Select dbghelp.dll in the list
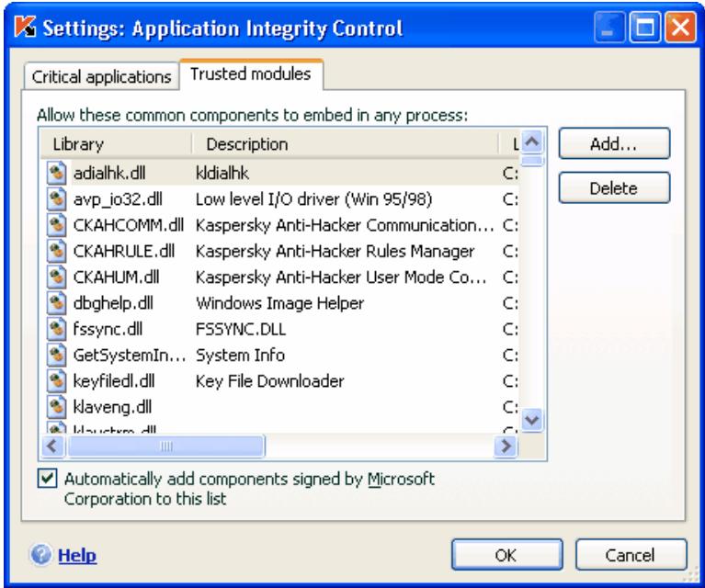Viewport: 705px width, 588px height. pyautogui.click(x=113, y=303)
